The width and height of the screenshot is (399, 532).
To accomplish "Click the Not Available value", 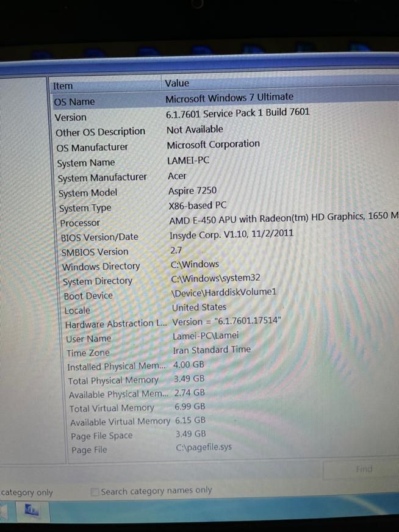I will 195,129.
